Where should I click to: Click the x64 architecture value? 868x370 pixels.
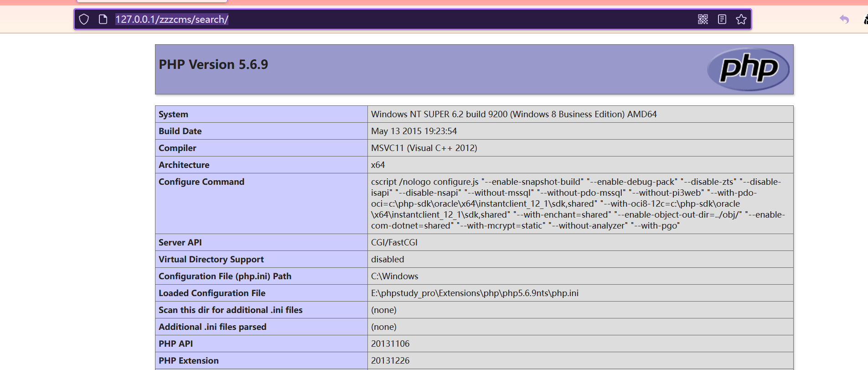[x=378, y=165]
